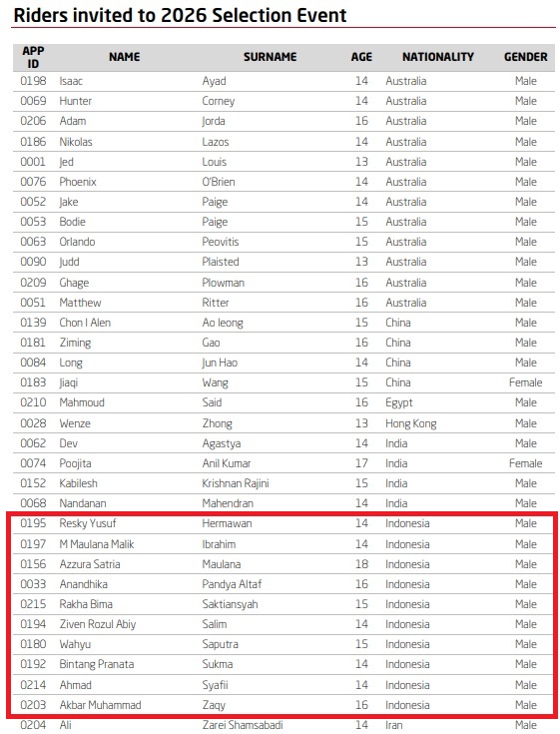Select the row for Isaac Ayad
Screen dimensions: 560x734
point(283,81)
